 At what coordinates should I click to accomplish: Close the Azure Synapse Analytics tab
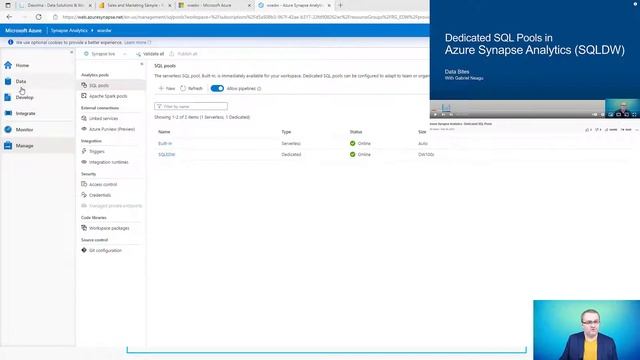pos(329,5)
